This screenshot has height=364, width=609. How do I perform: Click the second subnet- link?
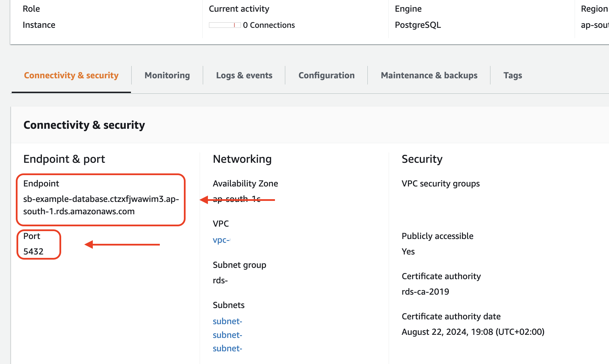coord(227,335)
